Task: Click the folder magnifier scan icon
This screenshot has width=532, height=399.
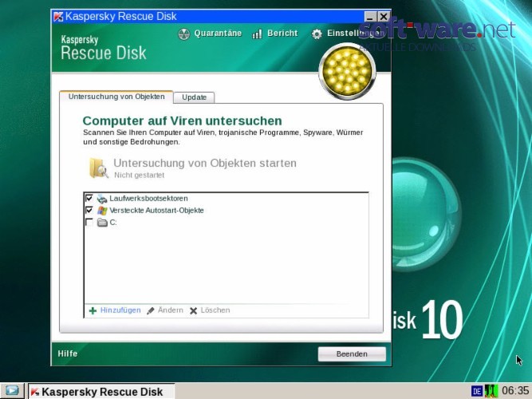Action: 98,168
